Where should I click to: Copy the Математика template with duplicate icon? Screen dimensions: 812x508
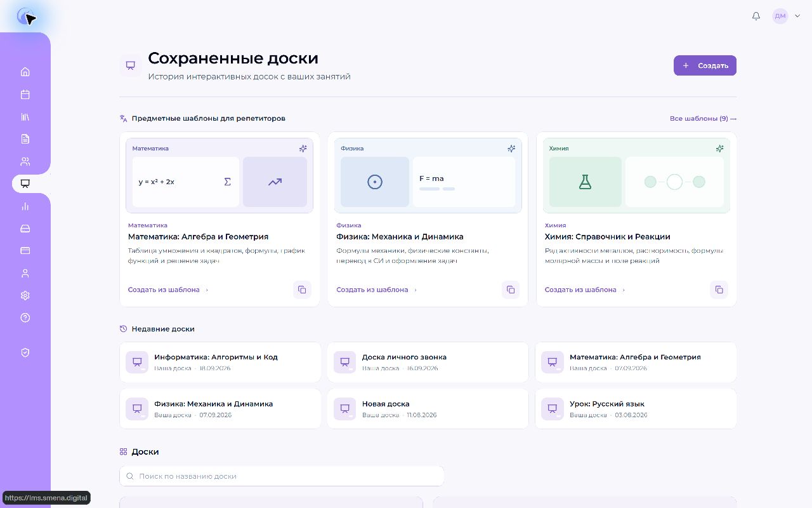(302, 290)
